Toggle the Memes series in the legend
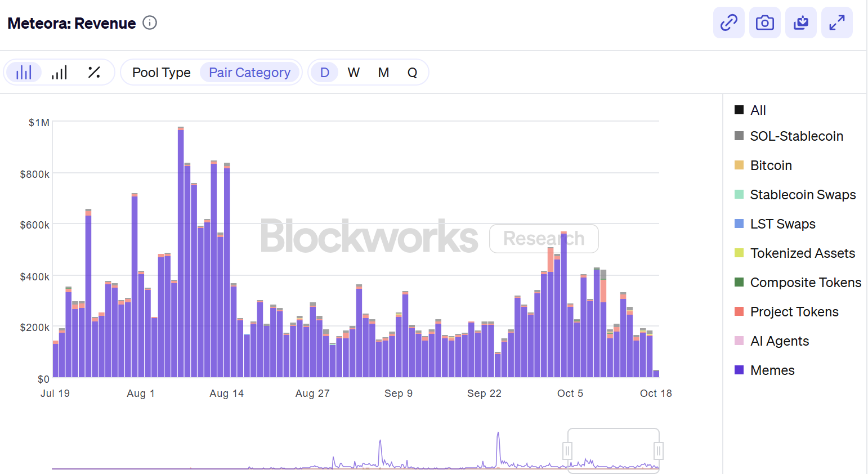 pyautogui.click(x=772, y=370)
